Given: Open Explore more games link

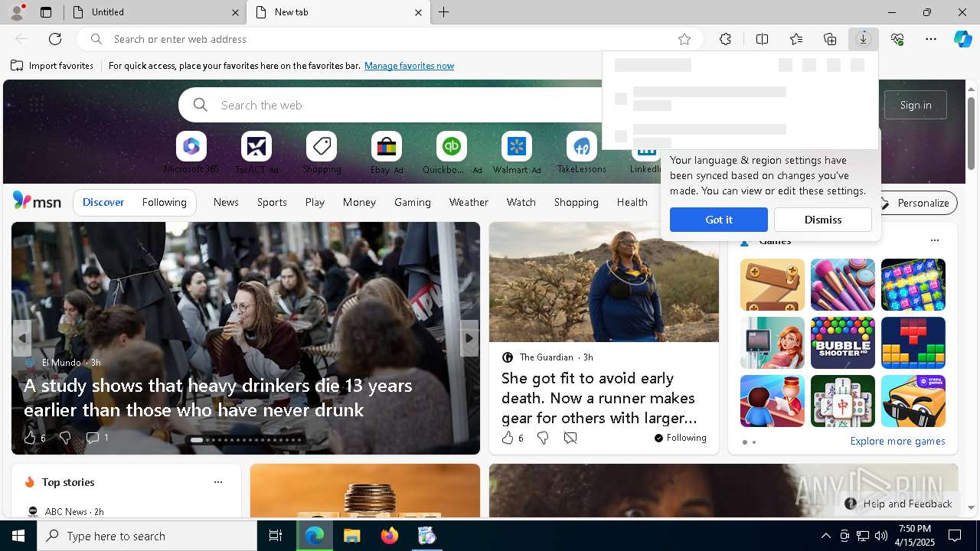Looking at the screenshot, I should [897, 442].
